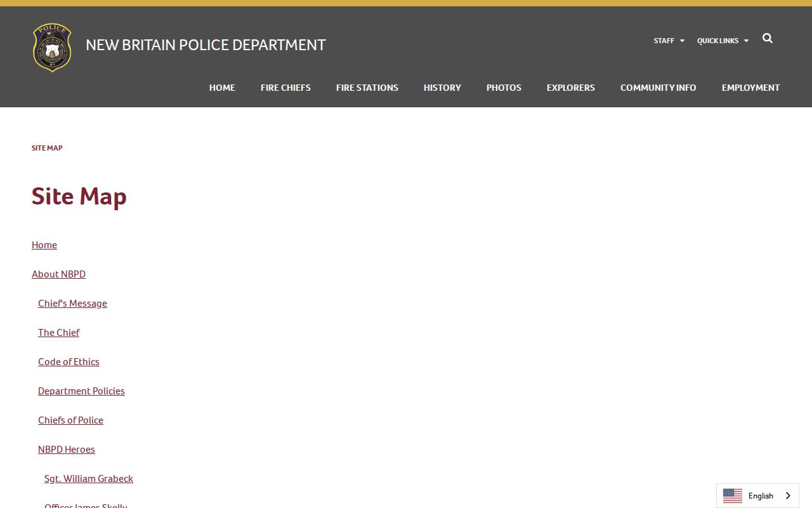
Task: Open the Photos menu item
Action: (504, 88)
